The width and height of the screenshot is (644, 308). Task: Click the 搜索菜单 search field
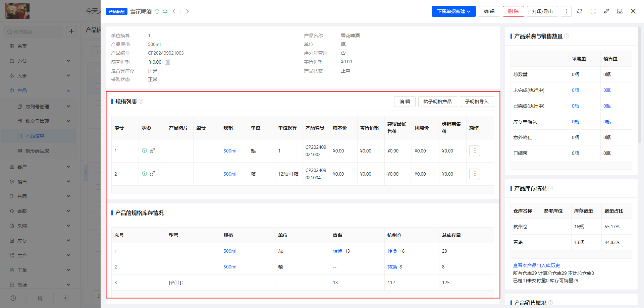coord(34,32)
